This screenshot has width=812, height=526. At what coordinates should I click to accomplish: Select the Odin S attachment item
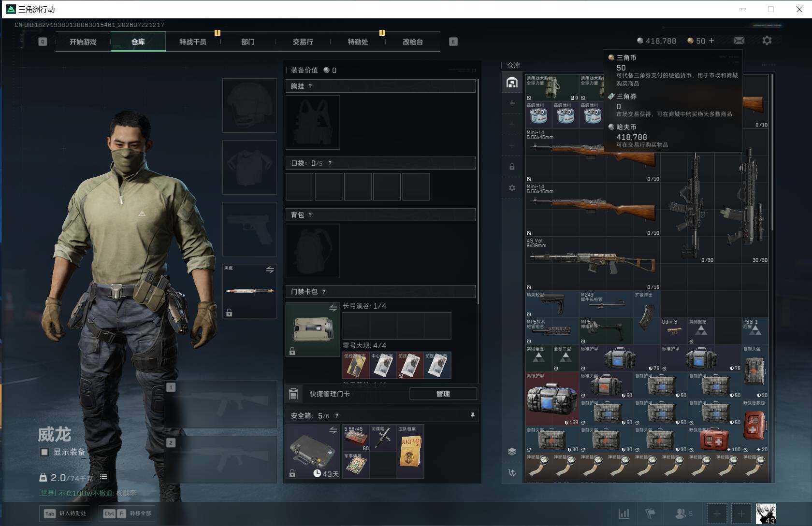click(674, 331)
